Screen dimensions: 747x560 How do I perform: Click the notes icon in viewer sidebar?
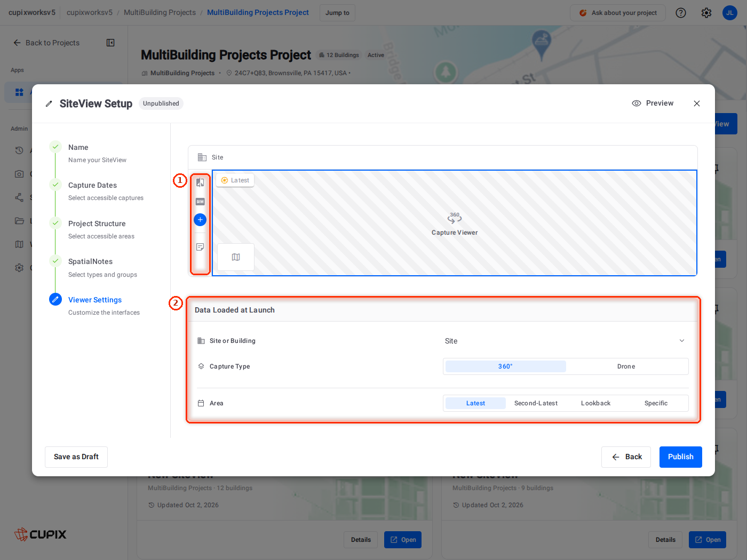point(200,247)
